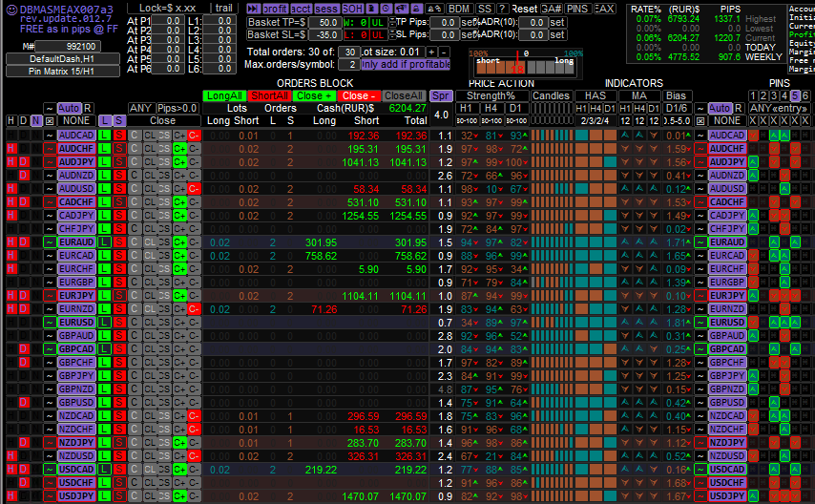
Task: Click the green UL selector beside W: 0
Action: (x=378, y=22)
